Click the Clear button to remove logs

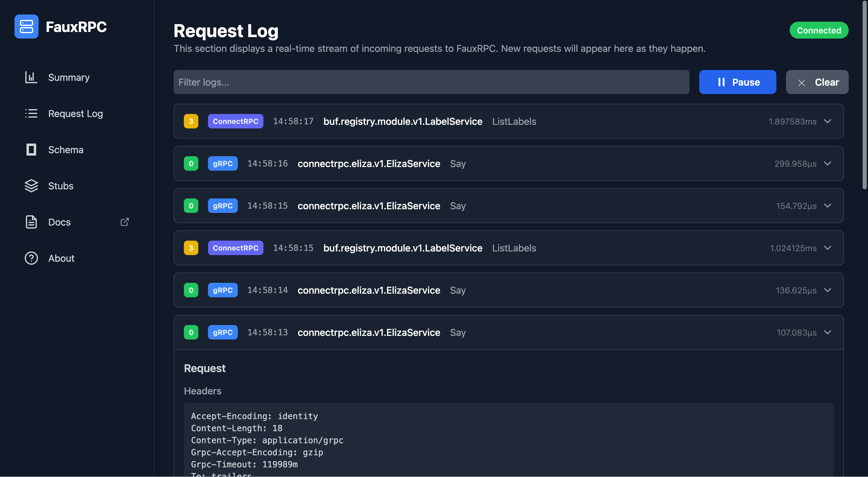(x=817, y=82)
